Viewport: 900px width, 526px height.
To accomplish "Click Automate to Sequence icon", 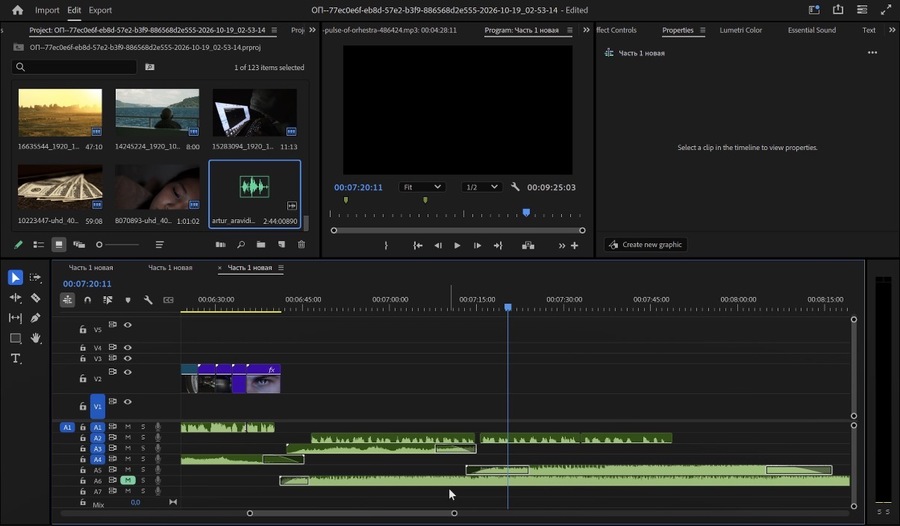I will pyautogui.click(x=220, y=245).
